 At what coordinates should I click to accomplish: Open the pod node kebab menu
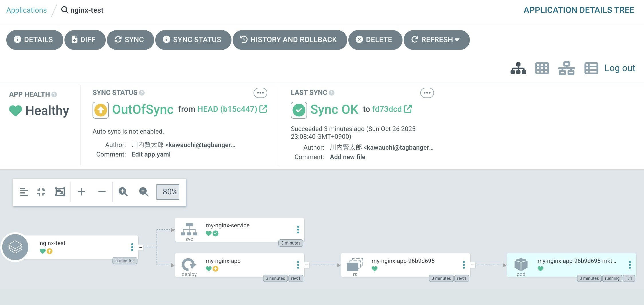(x=630, y=265)
